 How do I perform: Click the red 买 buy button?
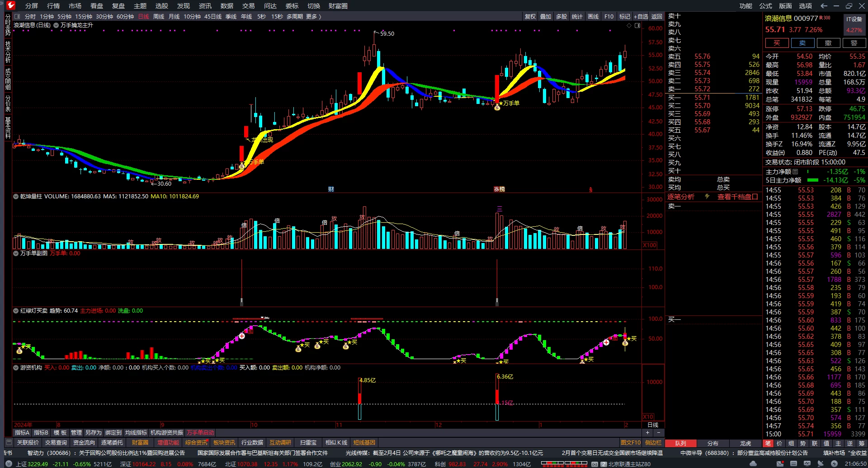777,43
